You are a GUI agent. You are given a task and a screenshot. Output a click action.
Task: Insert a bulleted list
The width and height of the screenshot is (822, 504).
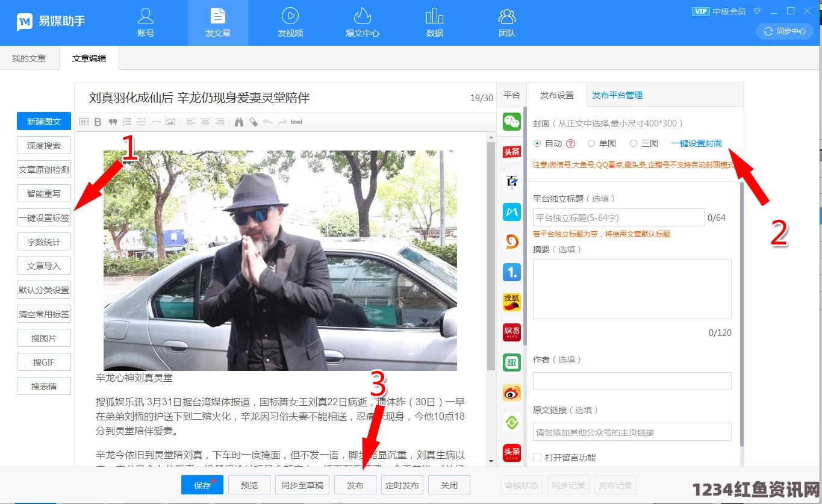pyautogui.click(x=142, y=122)
